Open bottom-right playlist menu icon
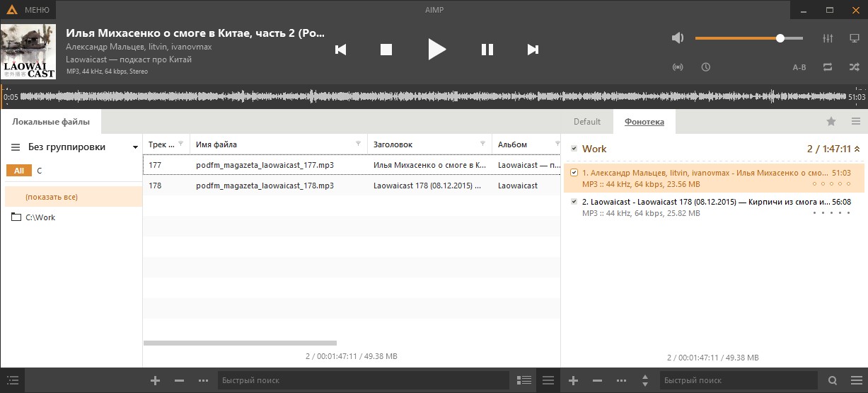The height and width of the screenshot is (393, 868). 856,380
